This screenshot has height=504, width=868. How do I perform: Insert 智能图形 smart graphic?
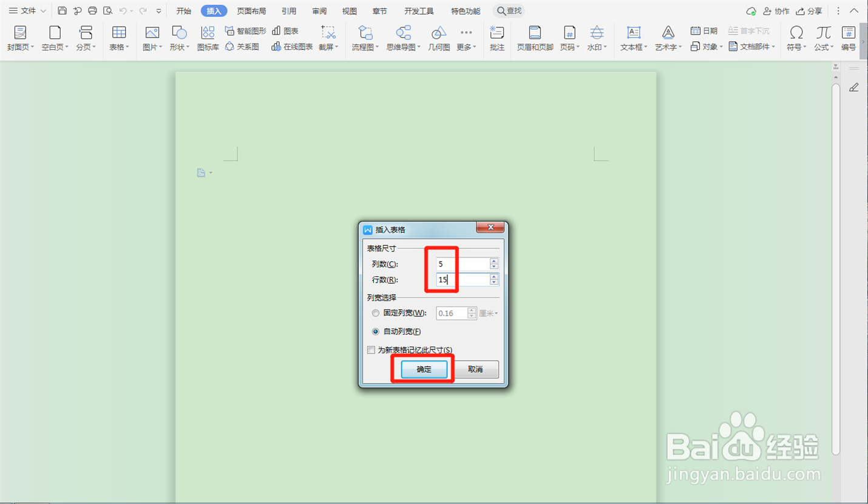point(246,31)
